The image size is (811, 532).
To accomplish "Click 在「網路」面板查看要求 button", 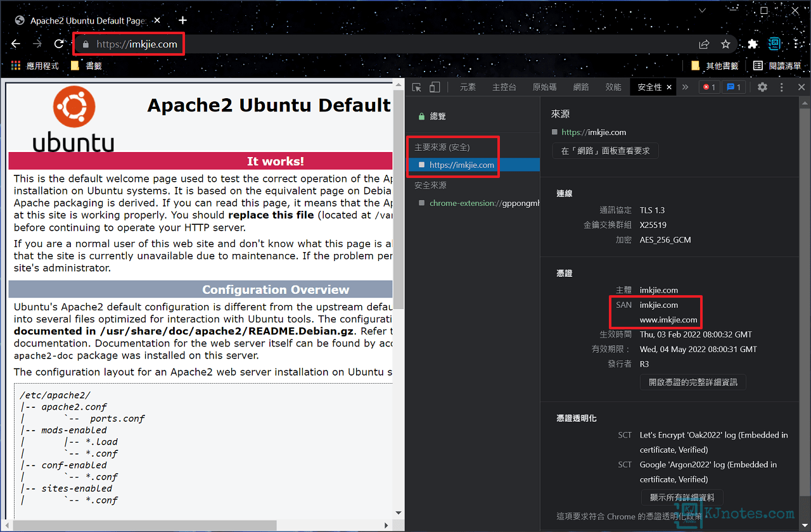I will click(606, 151).
